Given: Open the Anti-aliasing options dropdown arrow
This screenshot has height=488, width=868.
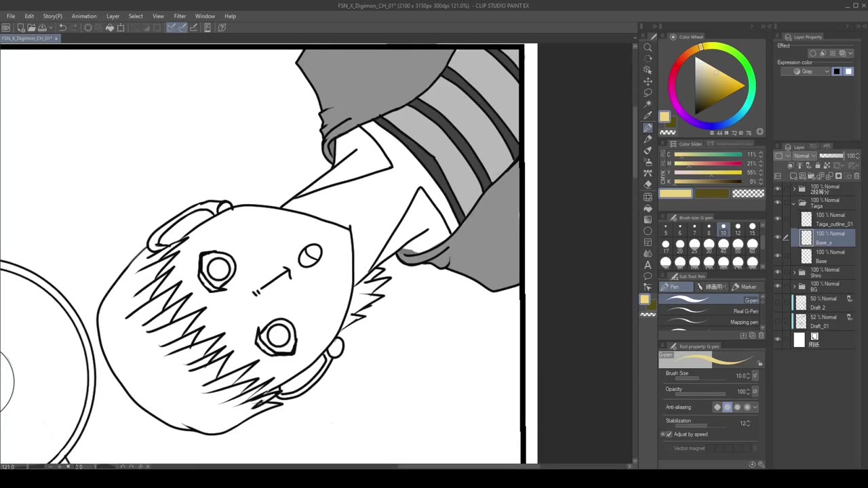Looking at the screenshot, I should pyautogui.click(x=755, y=407).
